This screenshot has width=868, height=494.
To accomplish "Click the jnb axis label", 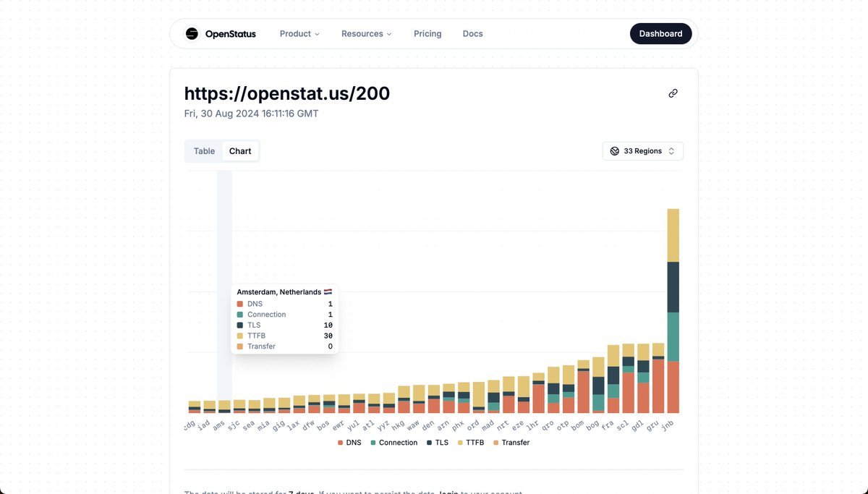I will [668, 425].
